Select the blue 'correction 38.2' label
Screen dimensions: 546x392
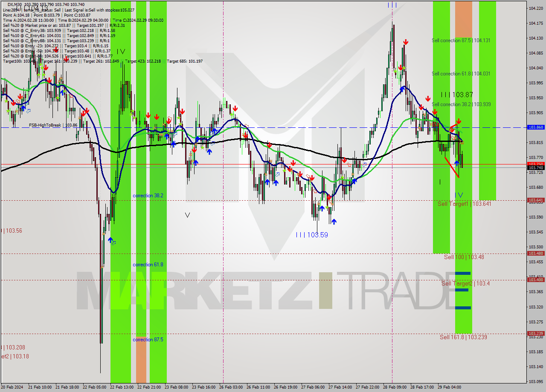tap(148, 196)
